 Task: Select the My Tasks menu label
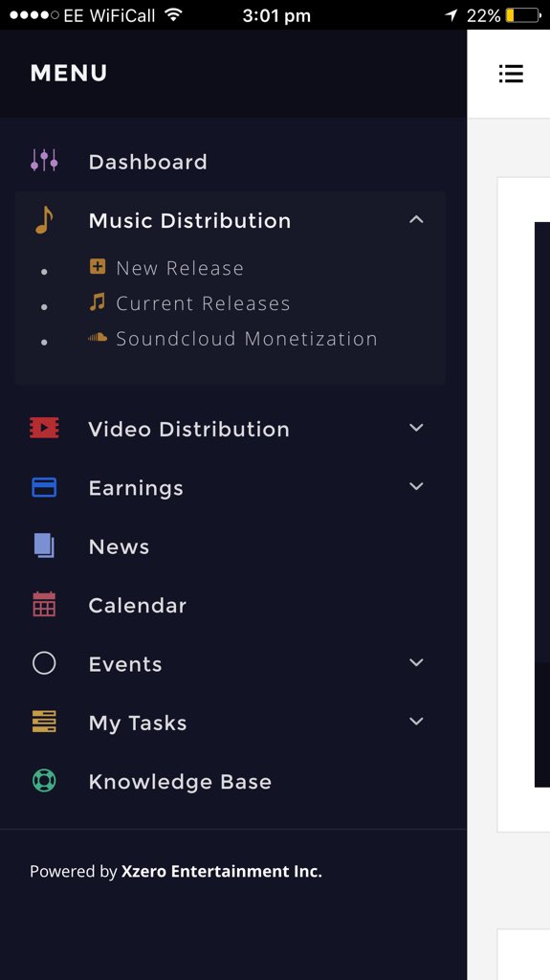[138, 724]
